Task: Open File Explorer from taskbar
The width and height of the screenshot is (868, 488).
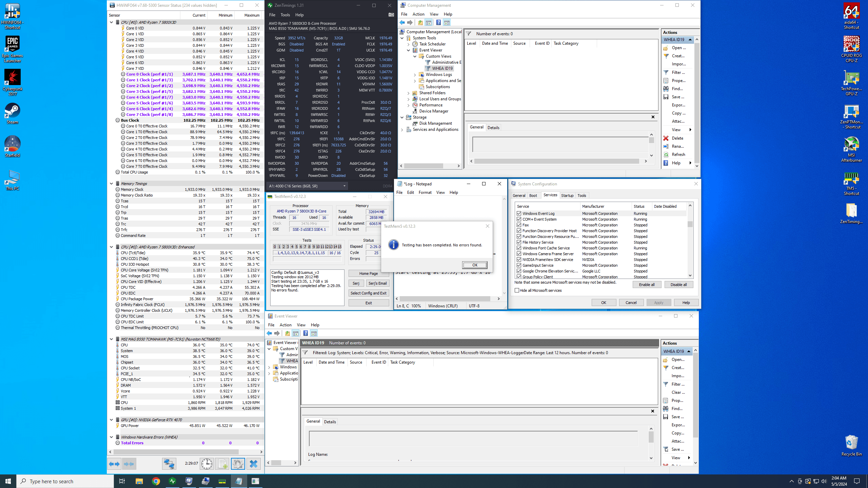Action: tap(139, 481)
